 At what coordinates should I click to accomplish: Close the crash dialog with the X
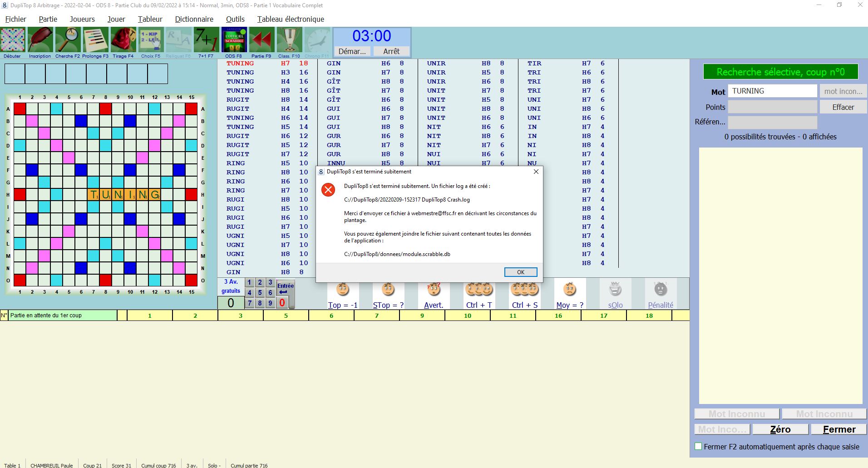536,172
